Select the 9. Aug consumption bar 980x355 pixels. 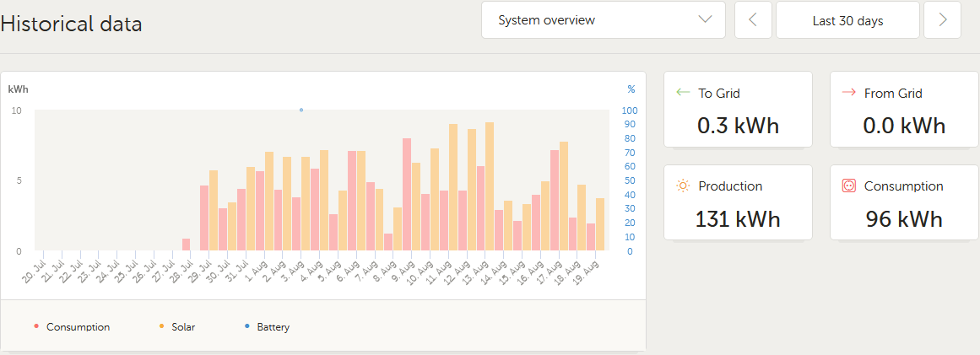[x=407, y=194]
